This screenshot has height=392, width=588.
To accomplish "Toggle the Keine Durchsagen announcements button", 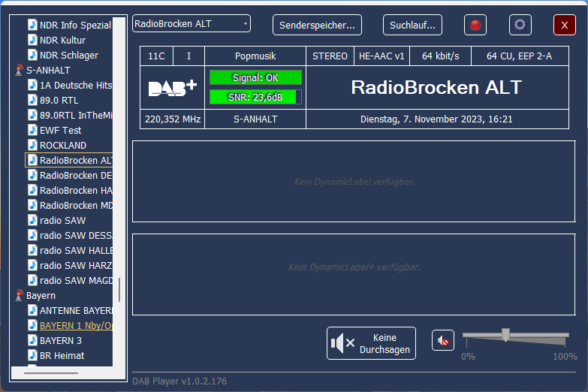I will click(371, 343).
